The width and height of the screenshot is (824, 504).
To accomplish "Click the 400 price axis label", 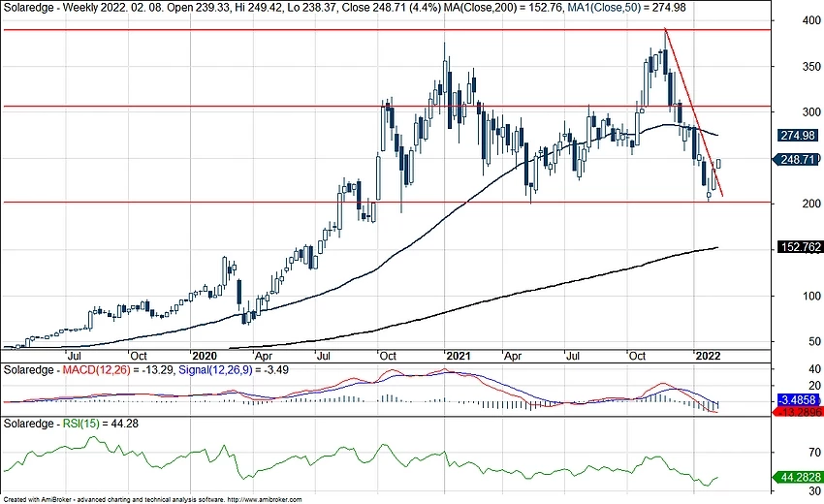I will click(812, 20).
